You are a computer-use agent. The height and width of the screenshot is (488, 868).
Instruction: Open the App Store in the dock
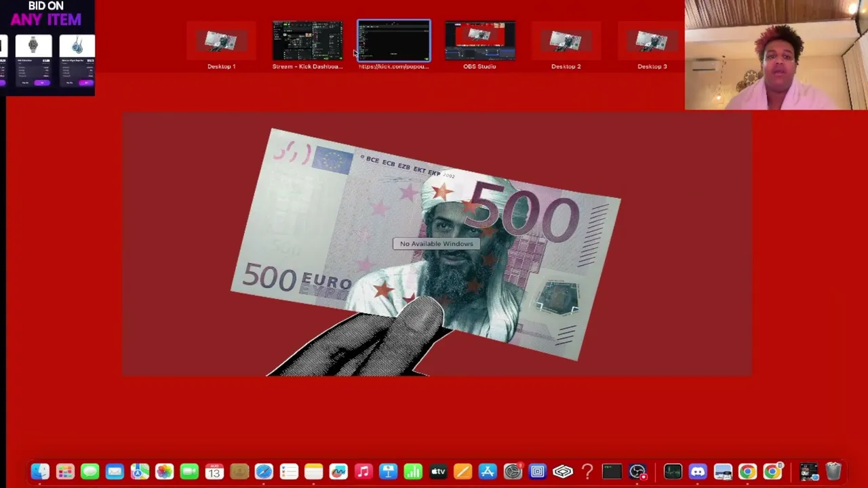tap(488, 472)
